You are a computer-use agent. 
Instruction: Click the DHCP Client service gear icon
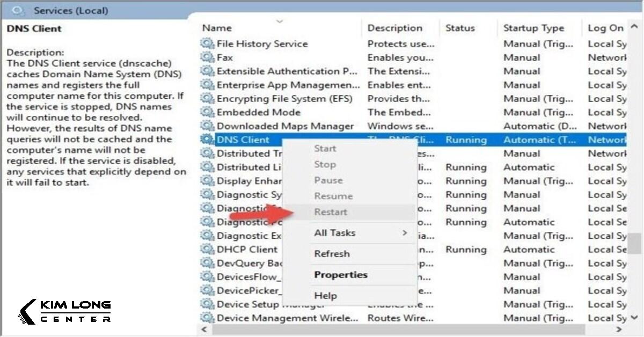click(x=207, y=250)
